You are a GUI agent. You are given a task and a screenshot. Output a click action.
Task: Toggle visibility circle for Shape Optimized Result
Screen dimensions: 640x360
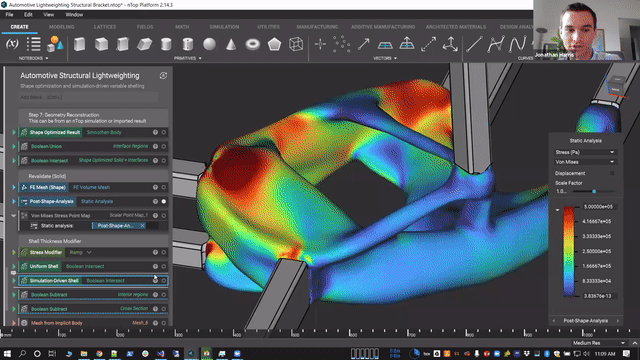[164, 132]
